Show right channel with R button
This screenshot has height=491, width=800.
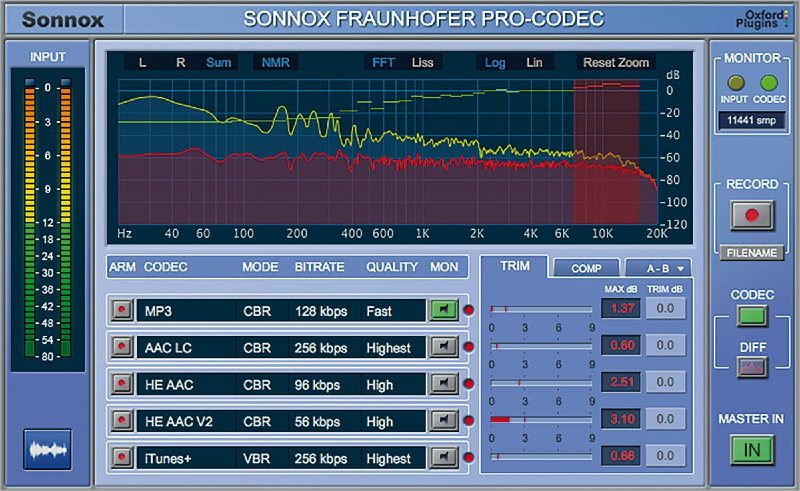[181, 62]
